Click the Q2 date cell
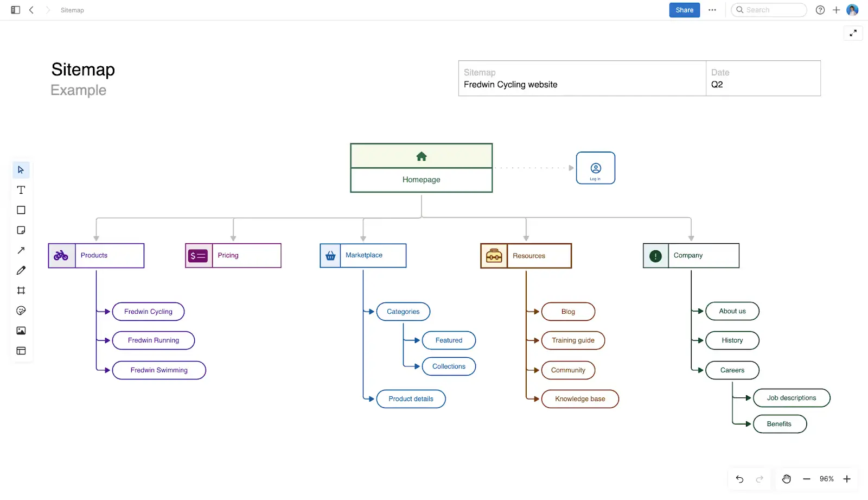 pos(763,78)
